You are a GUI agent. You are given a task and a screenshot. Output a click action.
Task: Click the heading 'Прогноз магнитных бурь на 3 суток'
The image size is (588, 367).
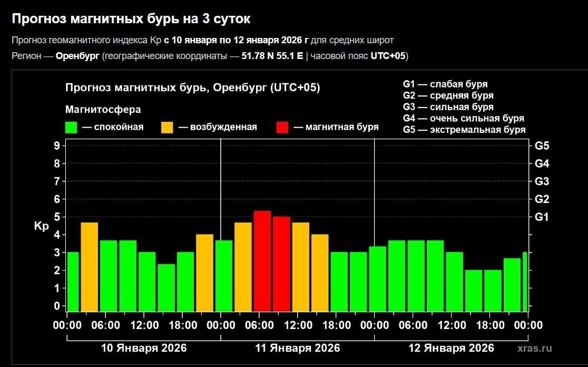[x=131, y=19]
